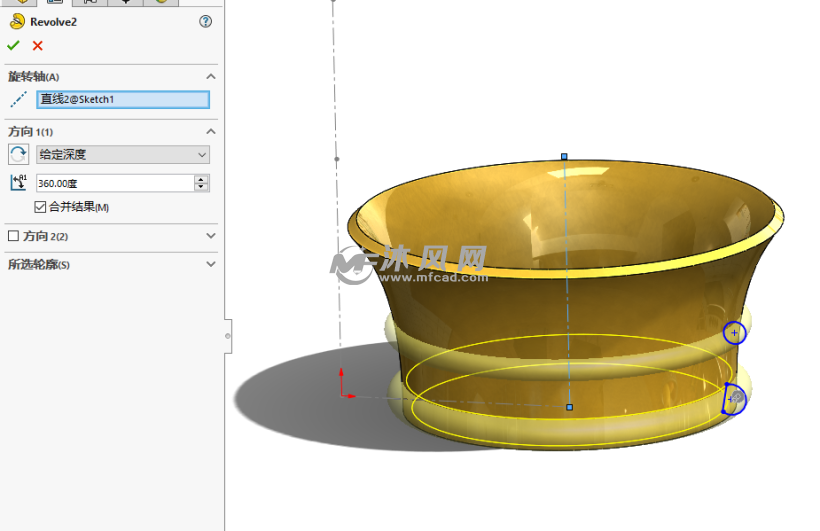Viewport: 820px width, 531px height.
Task: Click the bottom handle of the revolve axis
Action: tap(570, 407)
